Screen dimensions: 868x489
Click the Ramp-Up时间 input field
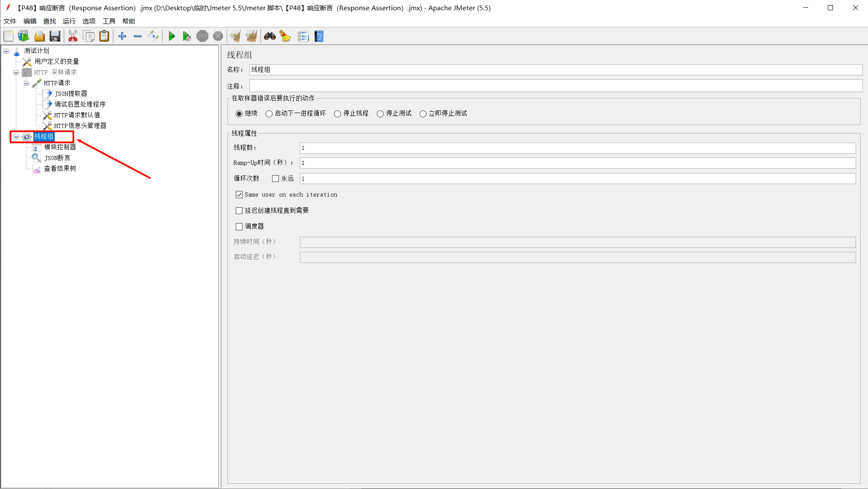tap(578, 163)
